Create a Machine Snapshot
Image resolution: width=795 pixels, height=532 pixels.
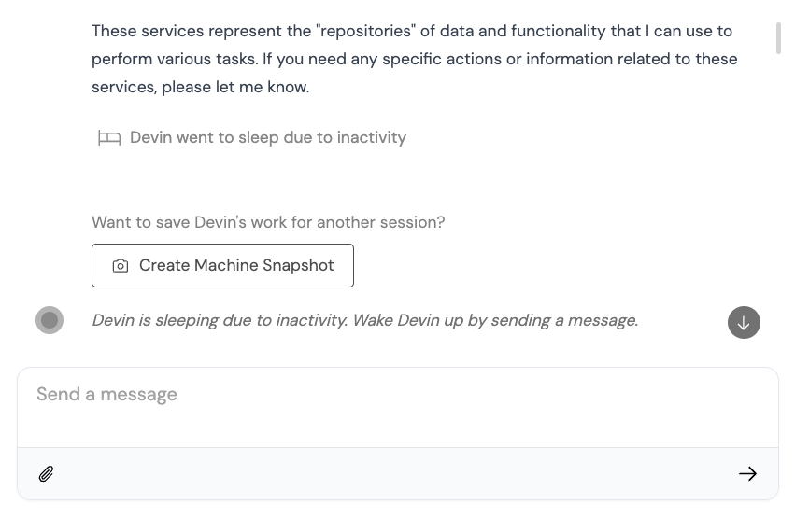[222, 265]
